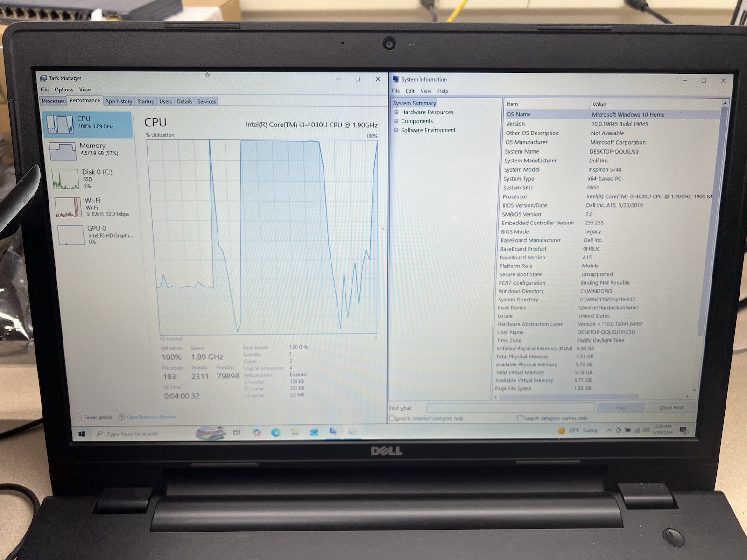
Task: Open Resource Monitor link
Action: click(x=148, y=417)
